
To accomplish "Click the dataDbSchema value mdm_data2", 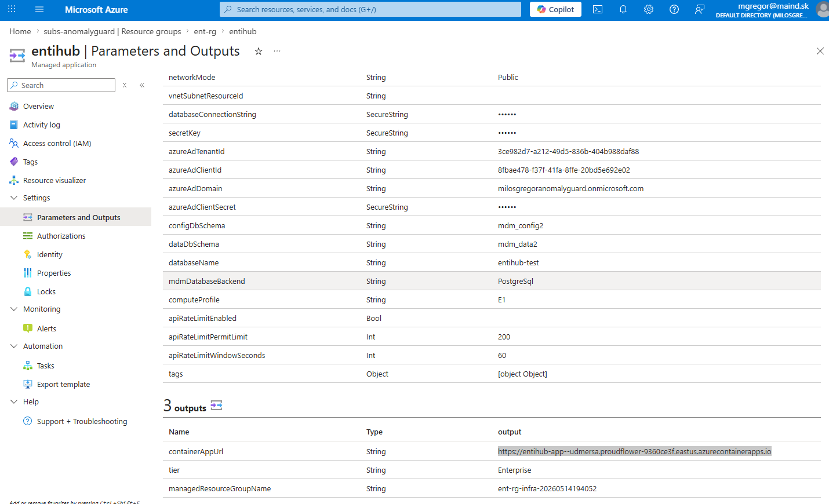I will [x=518, y=244].
